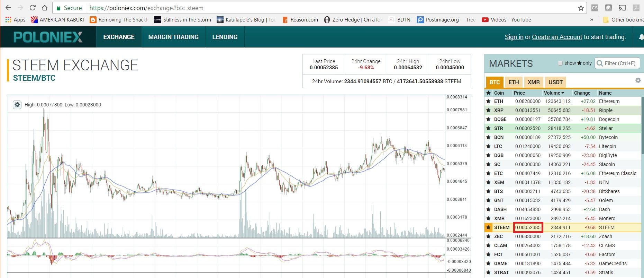Sort markets by Change column header
Viewport: 644px width, 278px height.
[582, 93]
